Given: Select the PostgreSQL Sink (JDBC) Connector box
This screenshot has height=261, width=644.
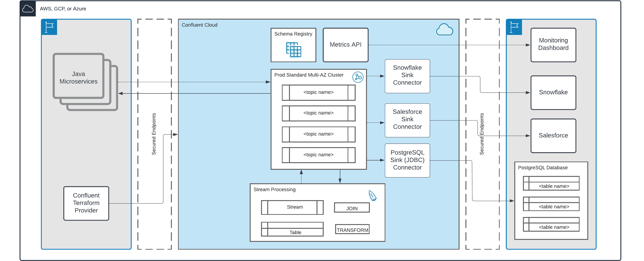Looking at the screenshot, I should point(407,160).
